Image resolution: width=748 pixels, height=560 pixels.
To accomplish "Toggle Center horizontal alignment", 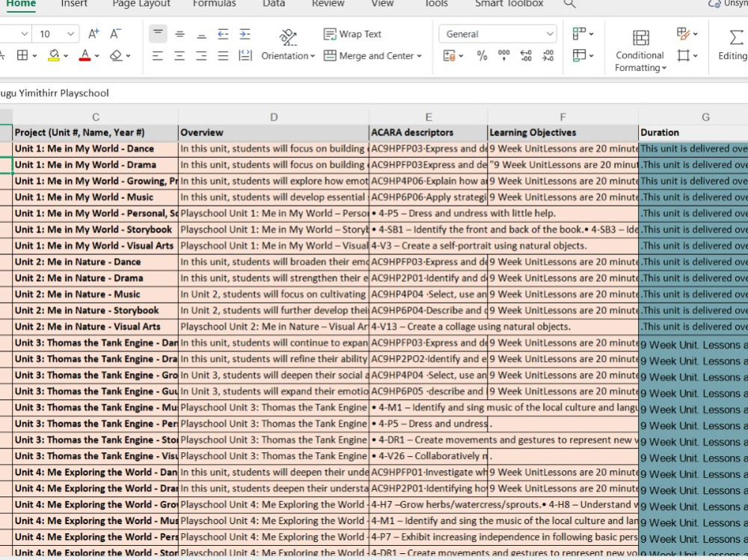I will (x=180, y=56).
